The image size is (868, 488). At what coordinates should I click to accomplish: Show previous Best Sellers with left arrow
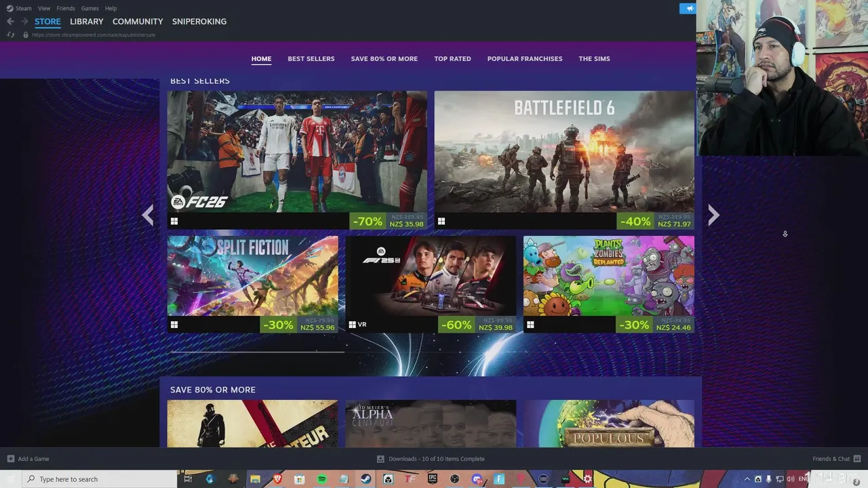(148, 216)
